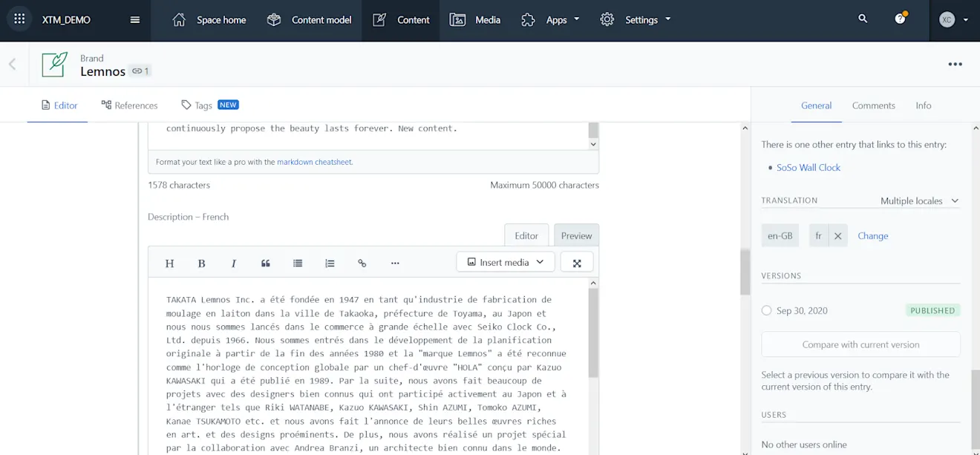Open the Comments sidebar tab
Viewport: 980px width, 455px height.
(873, 105)
